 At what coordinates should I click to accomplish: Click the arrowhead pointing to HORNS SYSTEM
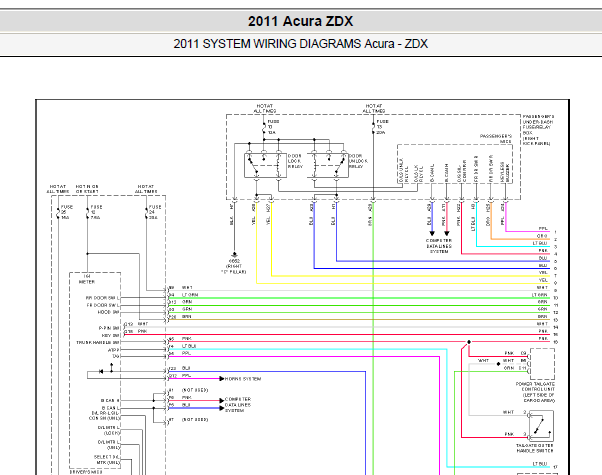222,379
